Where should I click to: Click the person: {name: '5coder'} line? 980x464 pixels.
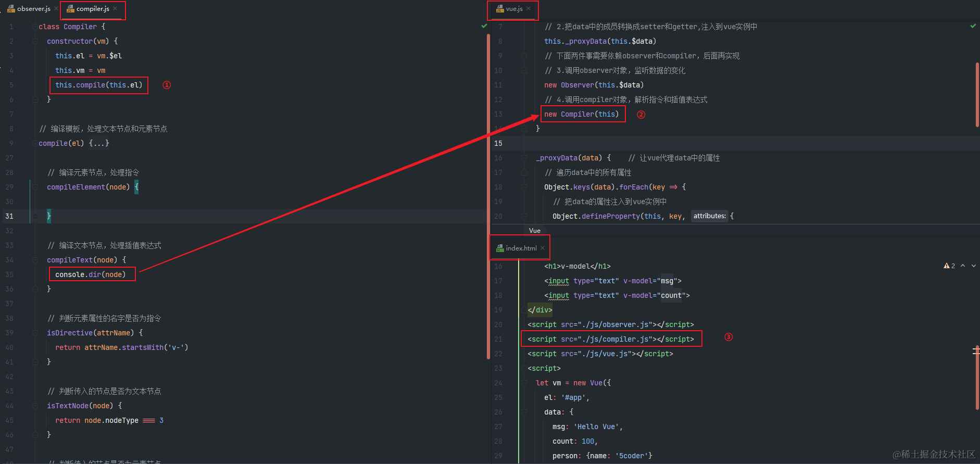(x=602, y=456)
